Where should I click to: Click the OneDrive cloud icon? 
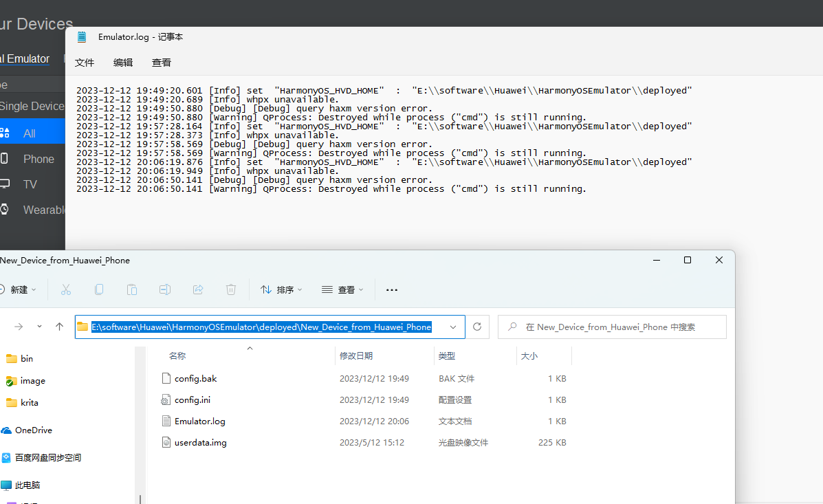point(6,430)
